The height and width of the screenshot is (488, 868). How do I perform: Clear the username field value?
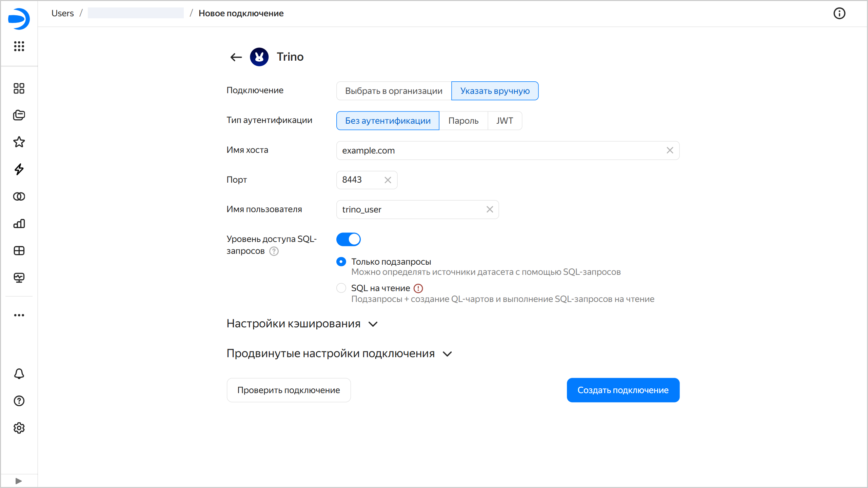point(490,209)
